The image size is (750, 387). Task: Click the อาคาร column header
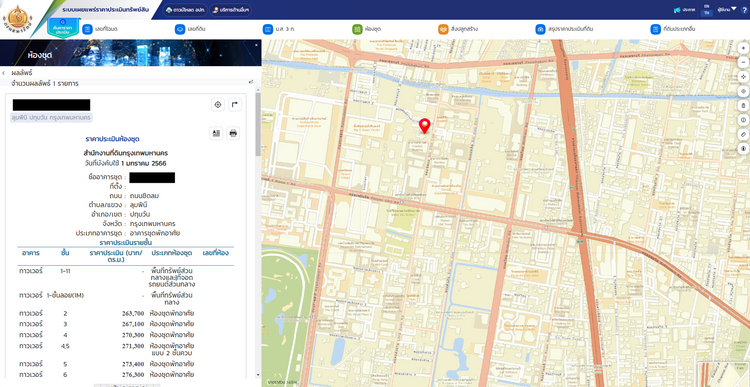31,252
